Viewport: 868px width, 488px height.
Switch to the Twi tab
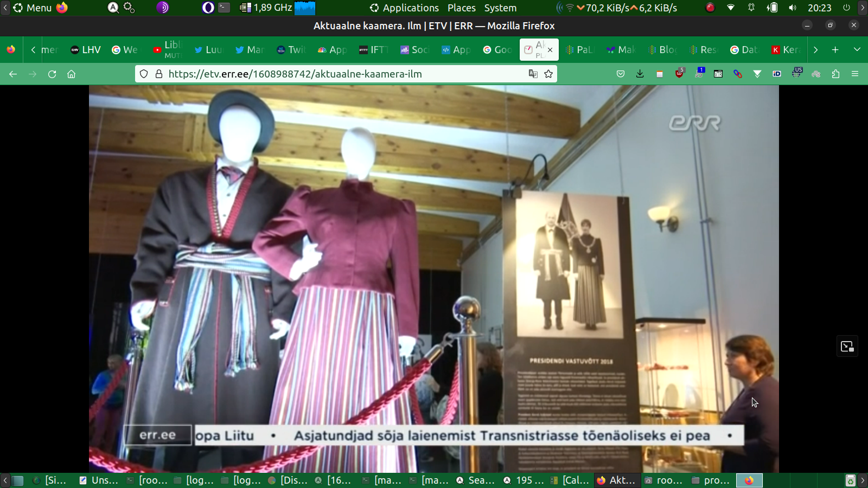point(292,50)
